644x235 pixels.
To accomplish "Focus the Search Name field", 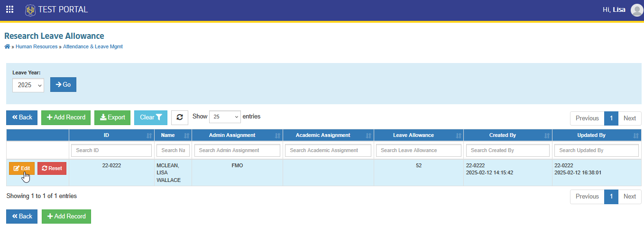I will 173,150.
